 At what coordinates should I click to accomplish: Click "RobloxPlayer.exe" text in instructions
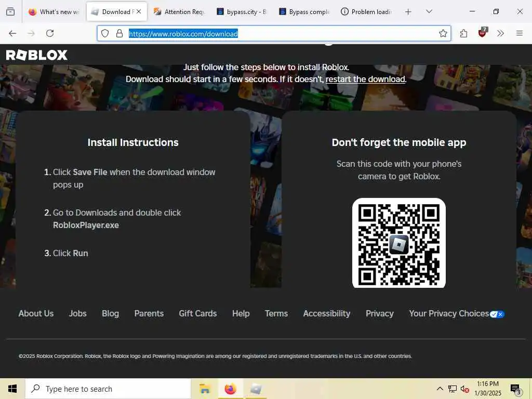(86, 225)
